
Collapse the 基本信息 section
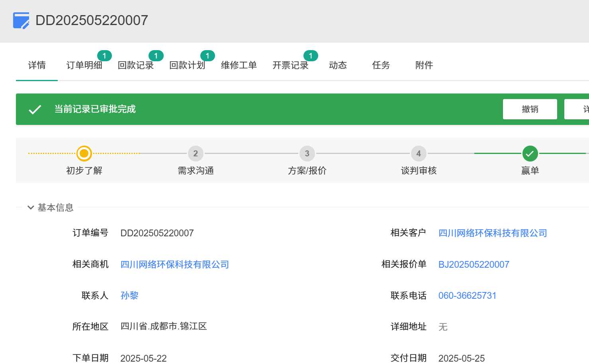pos(31,208)
